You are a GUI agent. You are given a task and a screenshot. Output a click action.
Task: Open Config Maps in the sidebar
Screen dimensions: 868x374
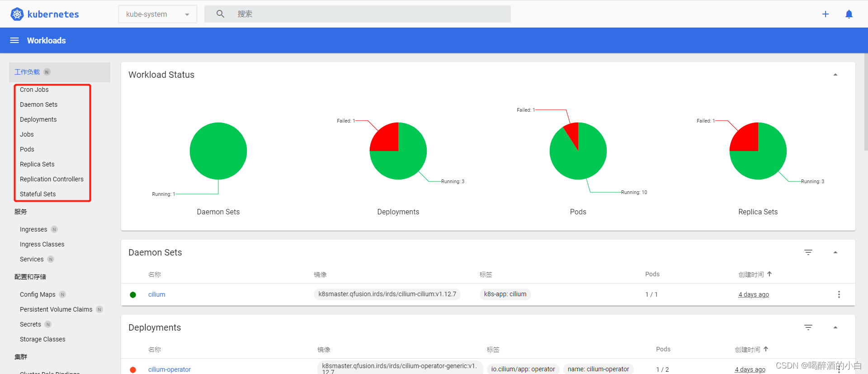(38, 294)
